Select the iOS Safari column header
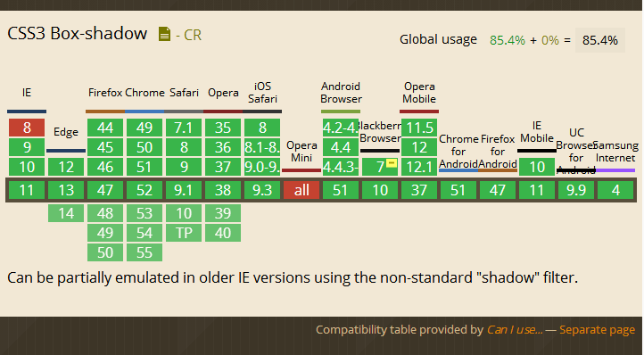This screenshot has height=355, width=644. point(262,93)
